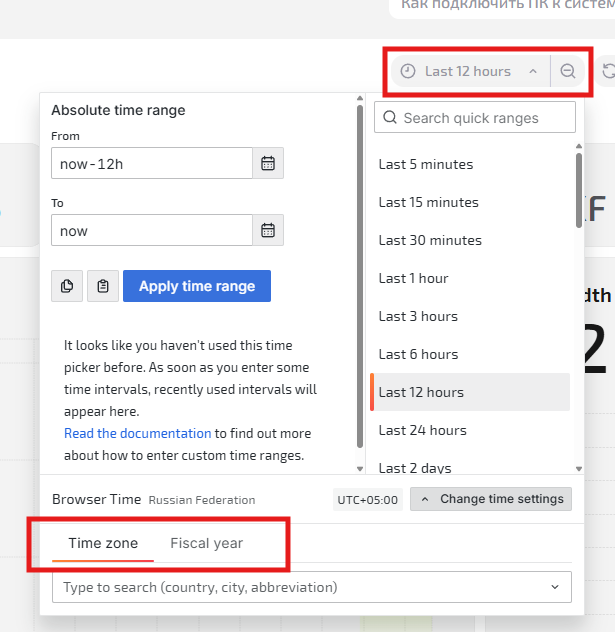This screenshot has height=632, width=615.
Task: Click the magnifier icon in quick ranges search
Action: pos(389,118)
